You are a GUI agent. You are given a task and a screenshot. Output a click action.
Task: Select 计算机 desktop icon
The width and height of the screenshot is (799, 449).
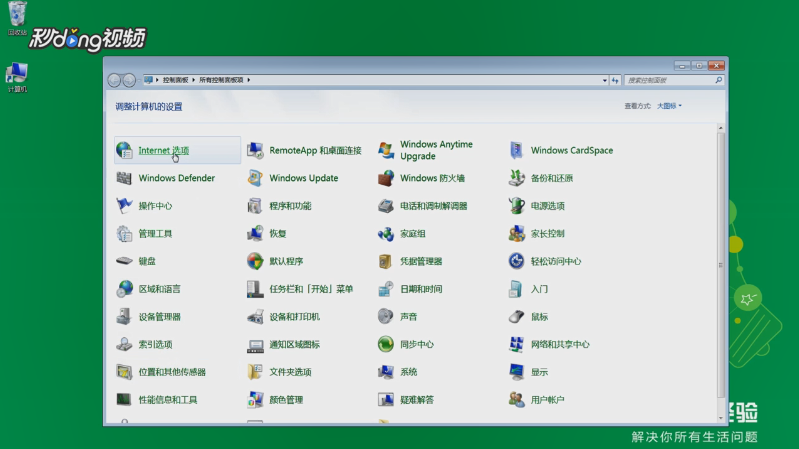17,77
